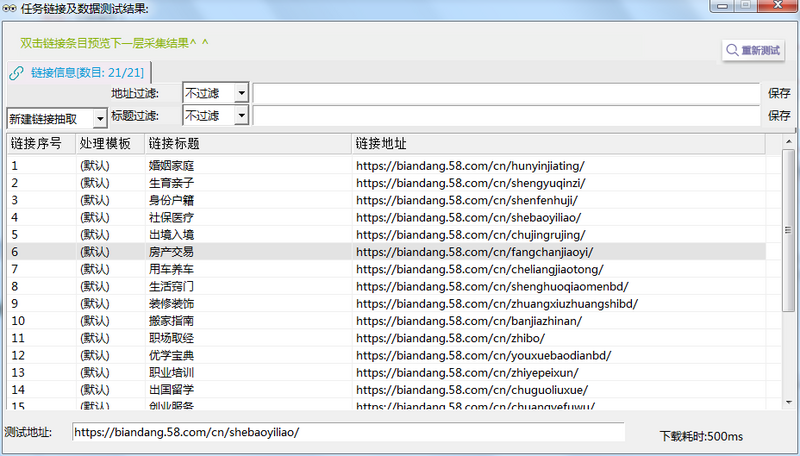The height and width of the screenshot is (456, 800).
Task: Minimize the window
Action: [722, 6]
